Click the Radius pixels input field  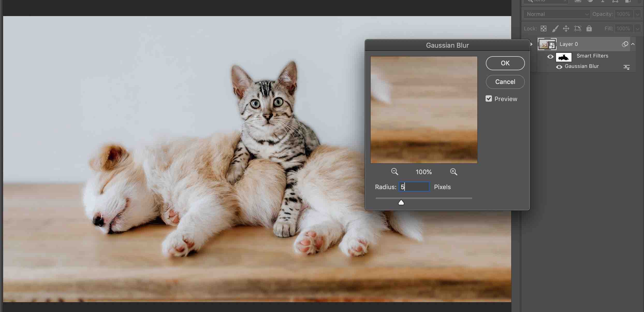(414, 187)
